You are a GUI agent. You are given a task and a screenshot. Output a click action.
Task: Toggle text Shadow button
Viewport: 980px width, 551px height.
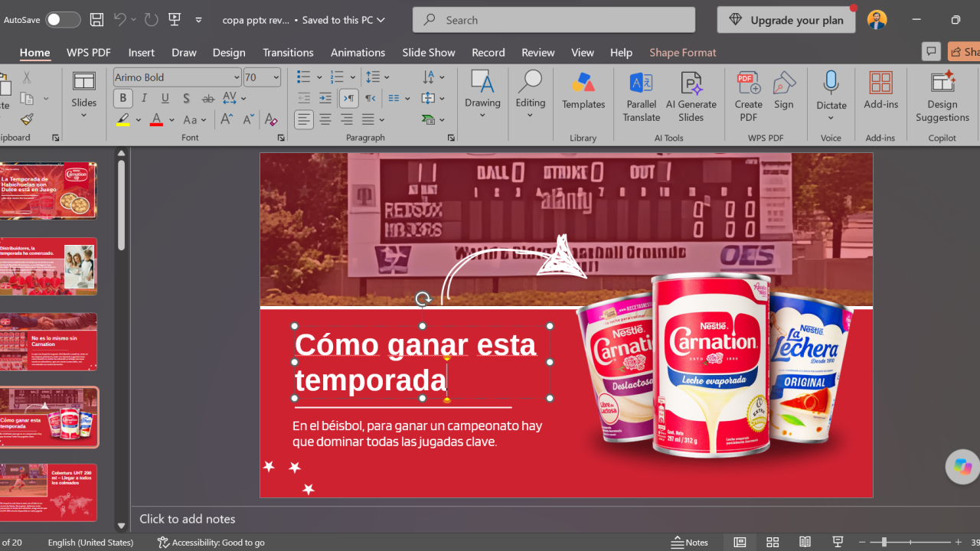click(186, 98)
